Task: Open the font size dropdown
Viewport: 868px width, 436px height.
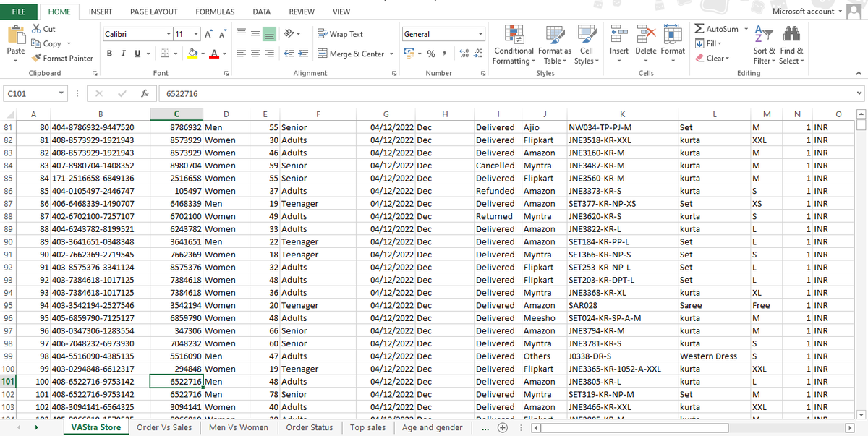Action: (195, 33)
